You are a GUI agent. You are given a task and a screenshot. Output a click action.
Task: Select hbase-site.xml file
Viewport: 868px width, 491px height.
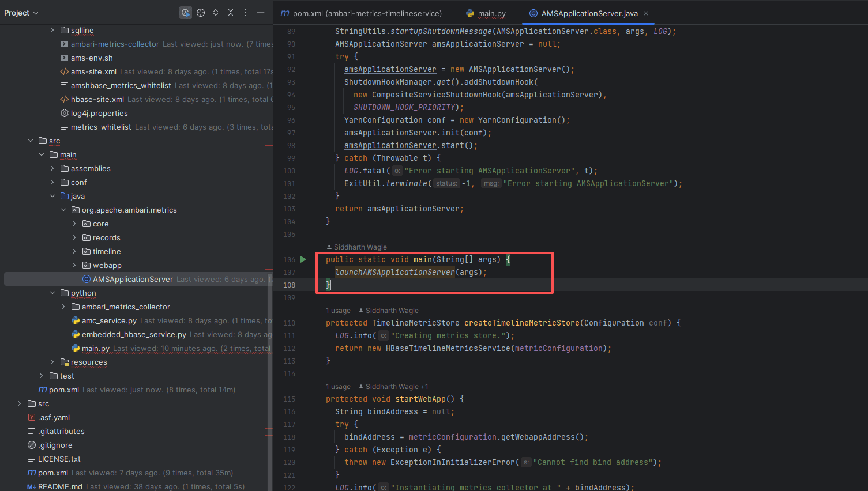tap(97, 99)
